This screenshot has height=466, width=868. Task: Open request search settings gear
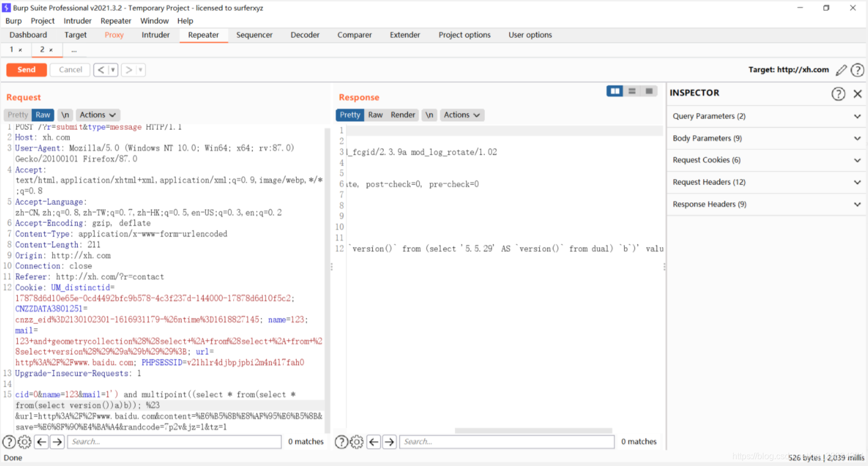point(24,442)
